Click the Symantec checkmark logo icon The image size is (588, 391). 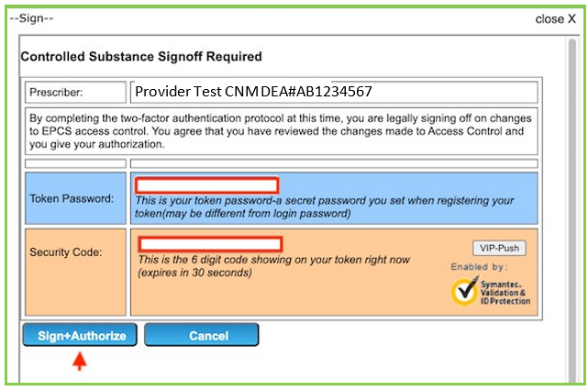(x=463, y=289)
